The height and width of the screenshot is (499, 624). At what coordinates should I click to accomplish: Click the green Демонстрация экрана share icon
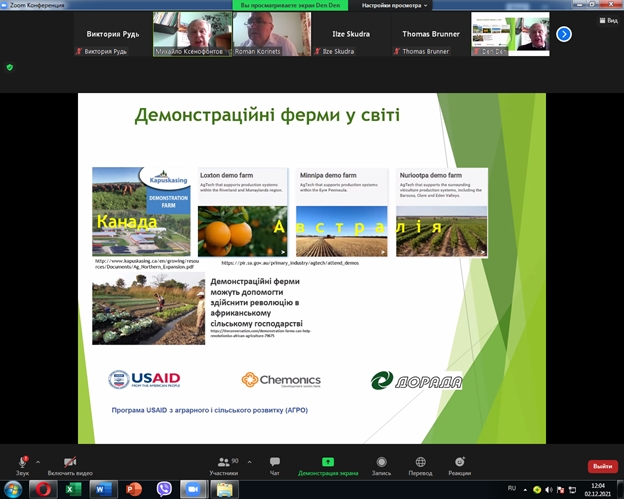click(327, 461)
